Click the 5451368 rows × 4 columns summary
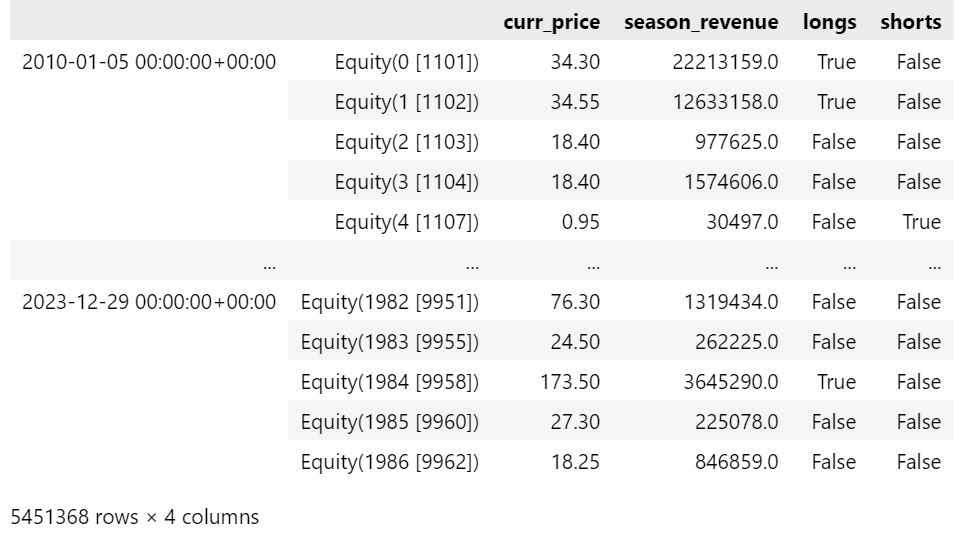Screen dimensions: 974x542 click(x=134, y=517)
